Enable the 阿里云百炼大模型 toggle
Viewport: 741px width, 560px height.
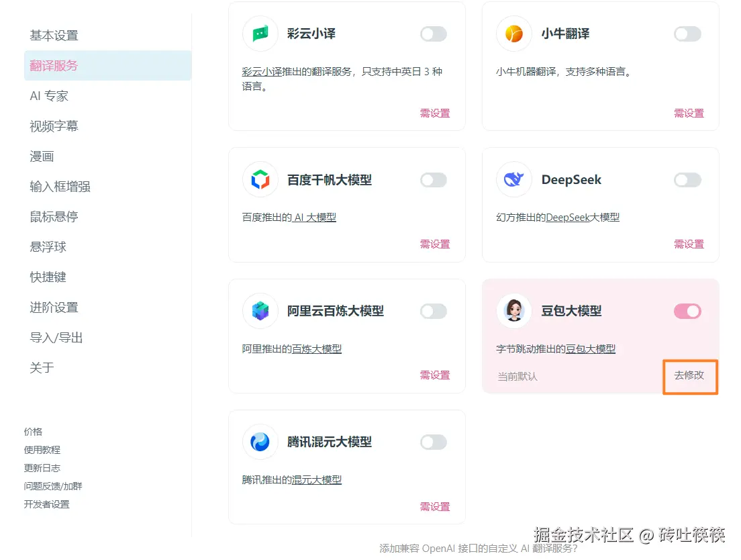pyautogui.click(x=434, y=312)
